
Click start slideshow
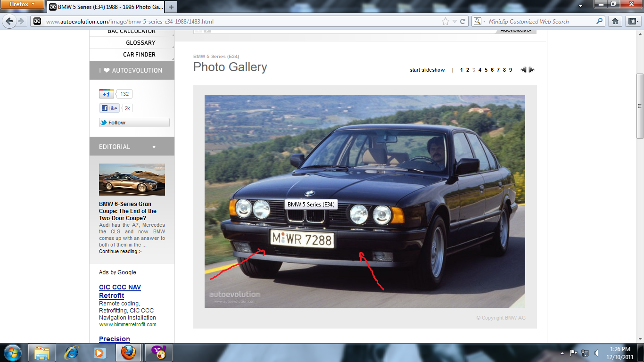point(427,70)
